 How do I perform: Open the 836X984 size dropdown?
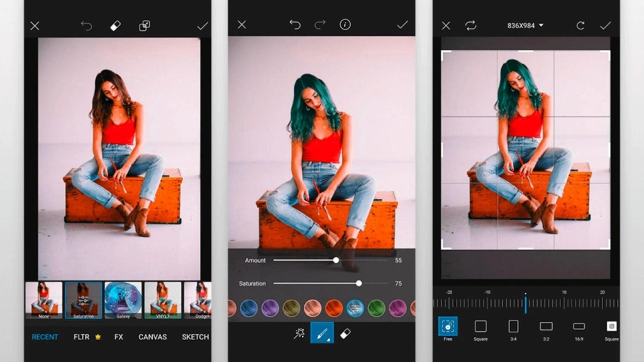click(525, 25)
